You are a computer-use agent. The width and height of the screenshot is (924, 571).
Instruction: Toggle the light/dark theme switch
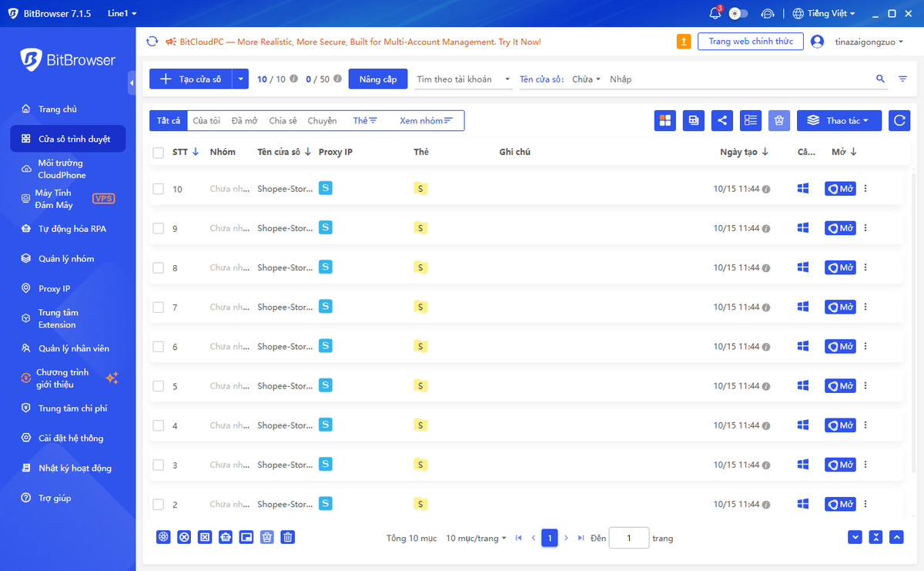point(738,14)
